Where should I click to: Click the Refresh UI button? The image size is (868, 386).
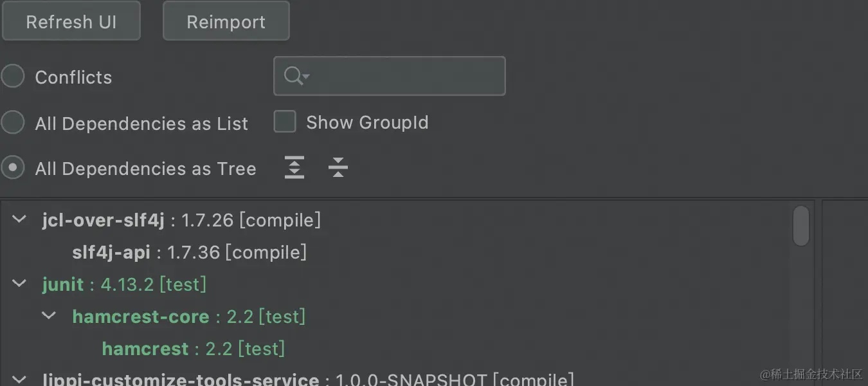(71, 21)
